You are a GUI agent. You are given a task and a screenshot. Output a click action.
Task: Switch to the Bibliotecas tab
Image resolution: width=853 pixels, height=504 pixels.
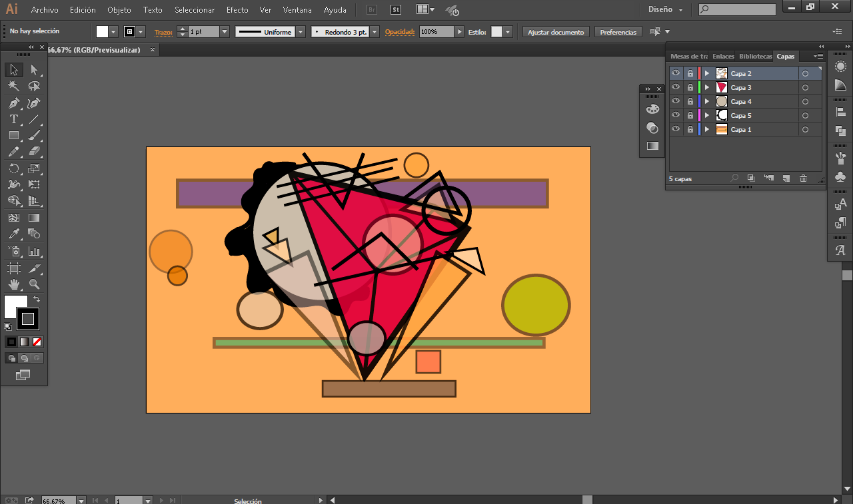(755, 57)
